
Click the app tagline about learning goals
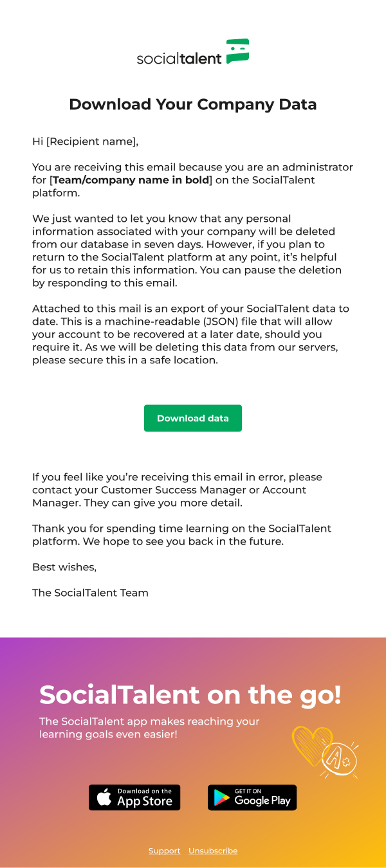[x=149, y=728]
